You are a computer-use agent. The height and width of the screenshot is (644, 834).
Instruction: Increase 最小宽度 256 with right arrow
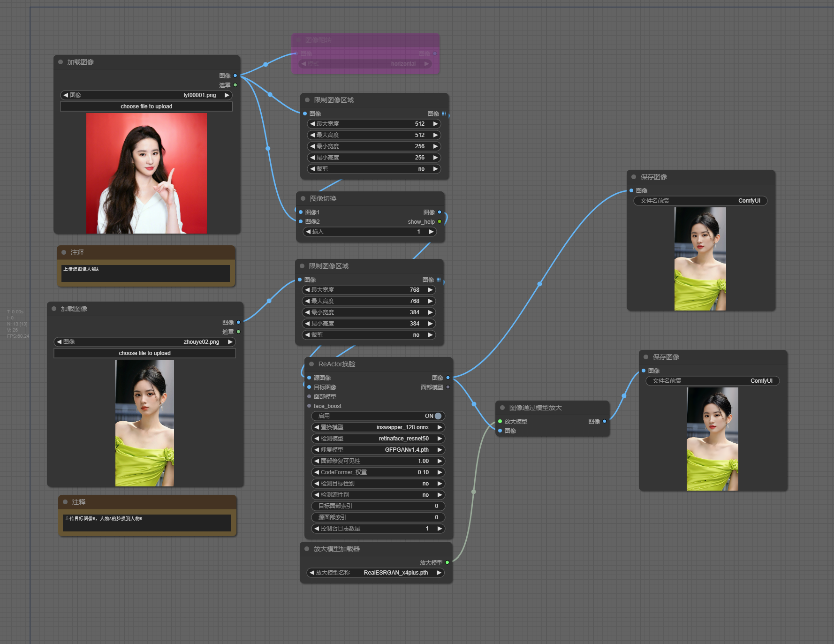435,146
